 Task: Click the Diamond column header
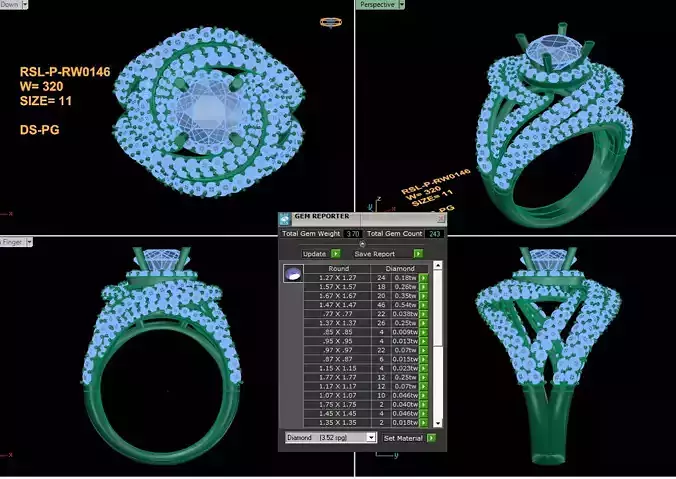(400, 268)
